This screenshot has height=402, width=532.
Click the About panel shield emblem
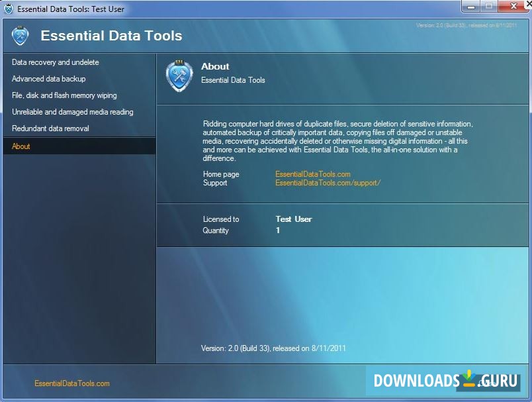click(x=178, y=75)
